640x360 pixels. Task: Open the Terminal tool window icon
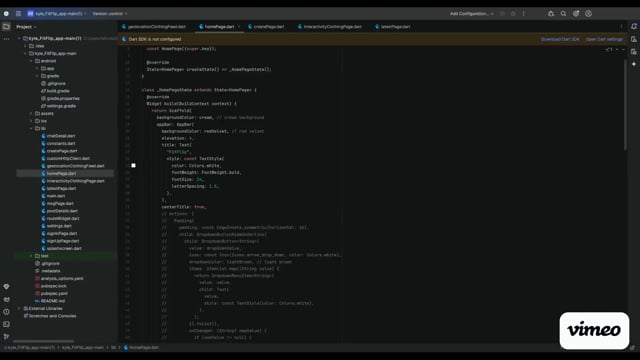(x=6, y=324)
